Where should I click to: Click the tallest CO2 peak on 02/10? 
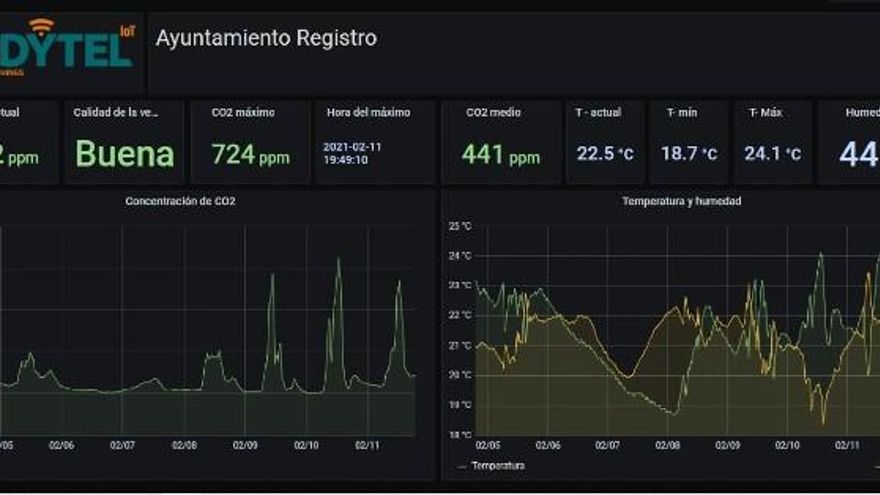338,260
